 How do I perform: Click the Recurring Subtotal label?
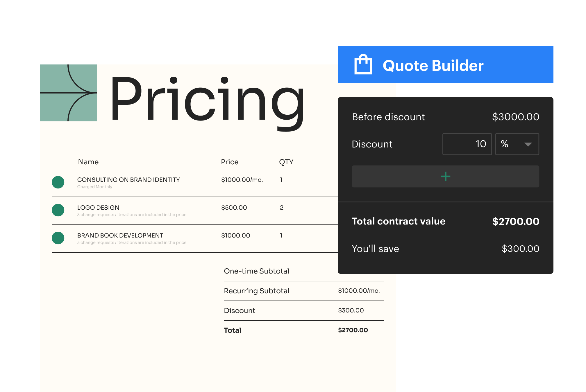[256, 291]
